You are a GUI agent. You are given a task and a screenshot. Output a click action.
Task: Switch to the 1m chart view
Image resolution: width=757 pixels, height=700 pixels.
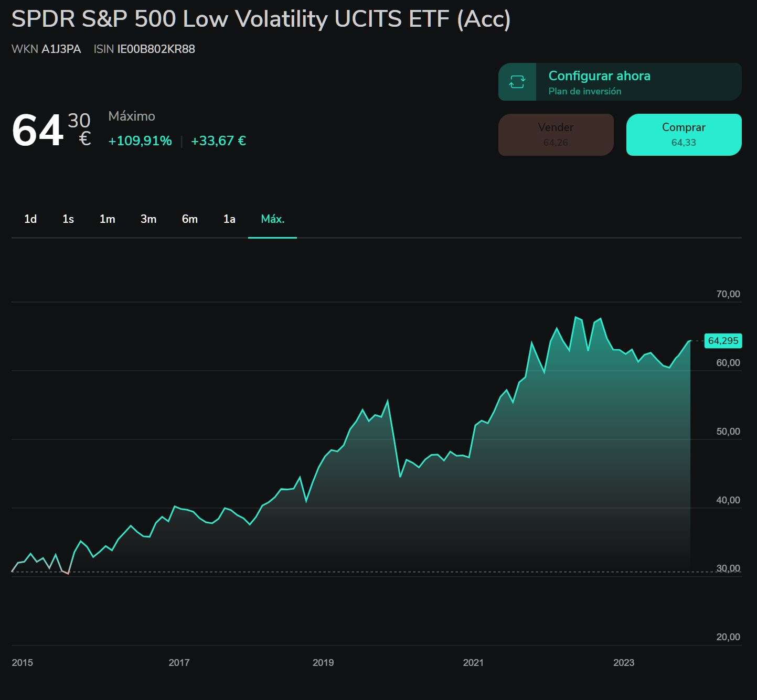pos(106,219)
